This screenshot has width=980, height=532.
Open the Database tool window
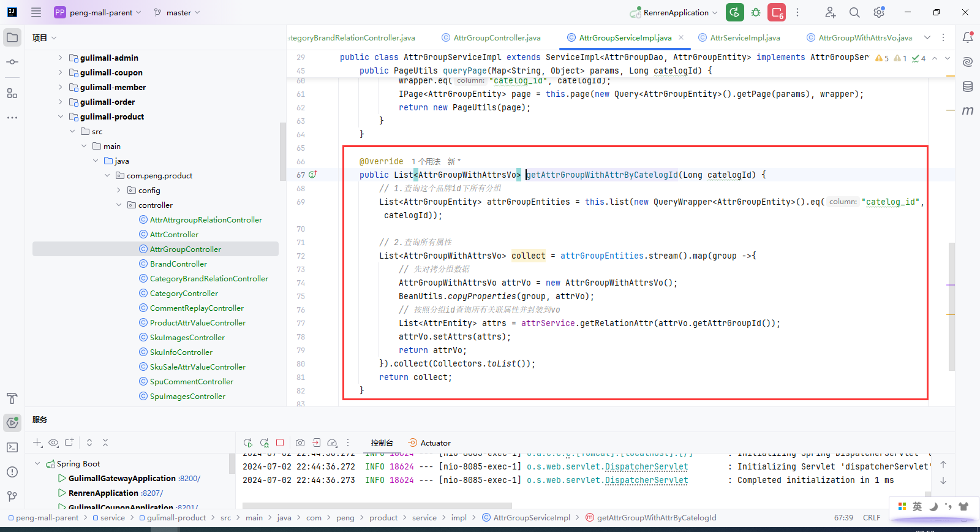click(968, 86)
